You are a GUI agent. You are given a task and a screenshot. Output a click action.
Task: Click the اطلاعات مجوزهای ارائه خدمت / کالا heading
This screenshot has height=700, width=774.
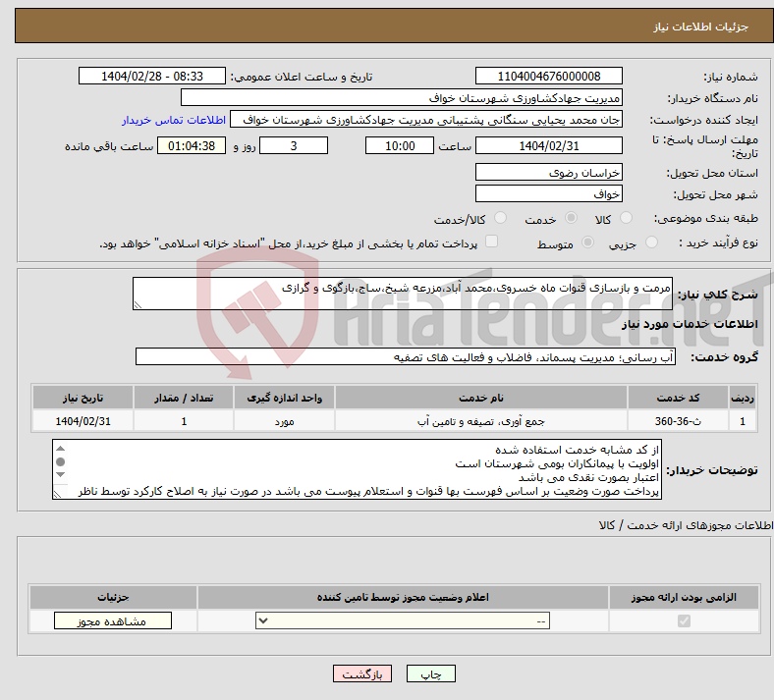pos(686,525)
